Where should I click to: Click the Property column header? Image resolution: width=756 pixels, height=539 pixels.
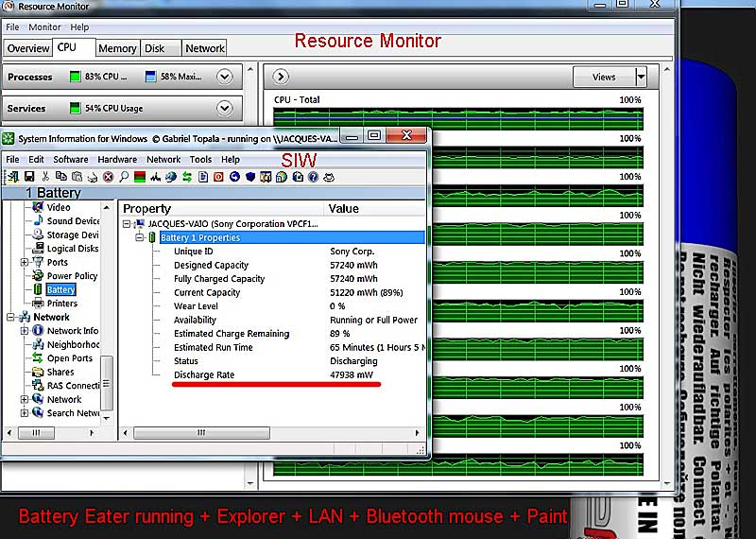tap(222, 208)
